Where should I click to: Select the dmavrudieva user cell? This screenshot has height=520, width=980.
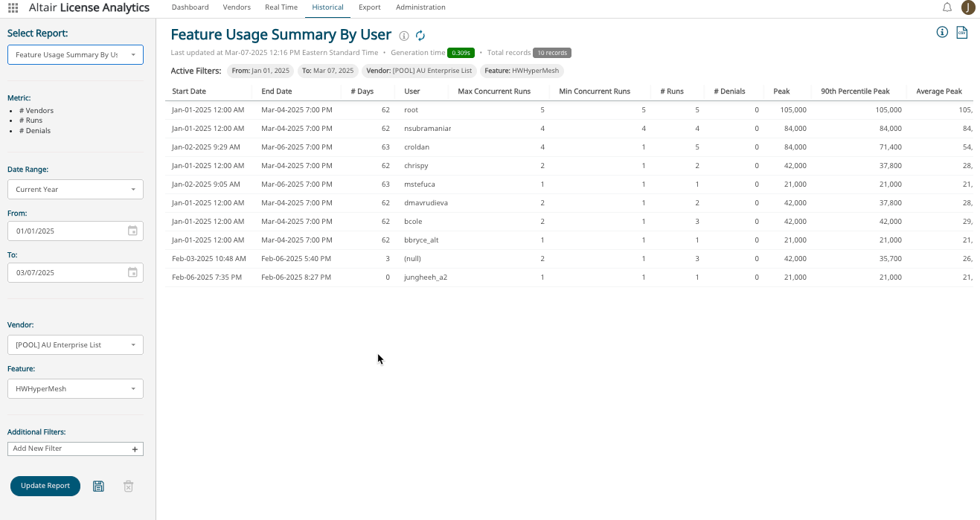coord(426,203)
